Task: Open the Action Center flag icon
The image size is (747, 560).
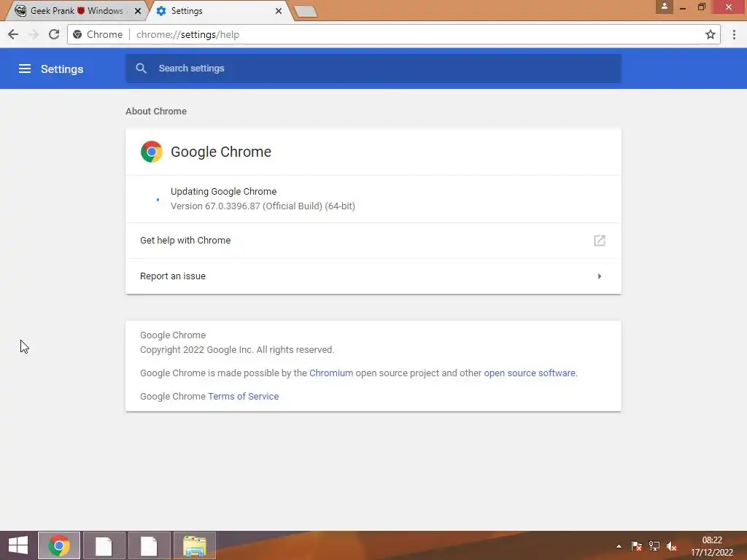Action: (636, 546)
